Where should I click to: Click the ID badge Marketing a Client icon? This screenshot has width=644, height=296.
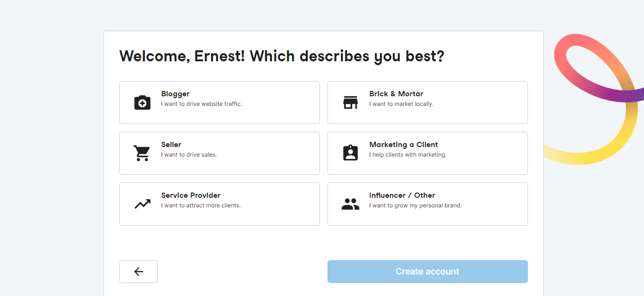(351, 153)
